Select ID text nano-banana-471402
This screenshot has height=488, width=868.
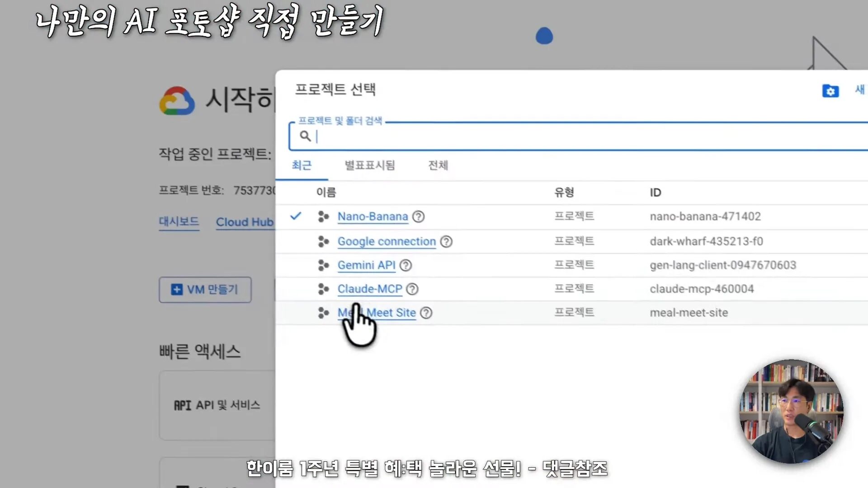click(x=705, y=216)
